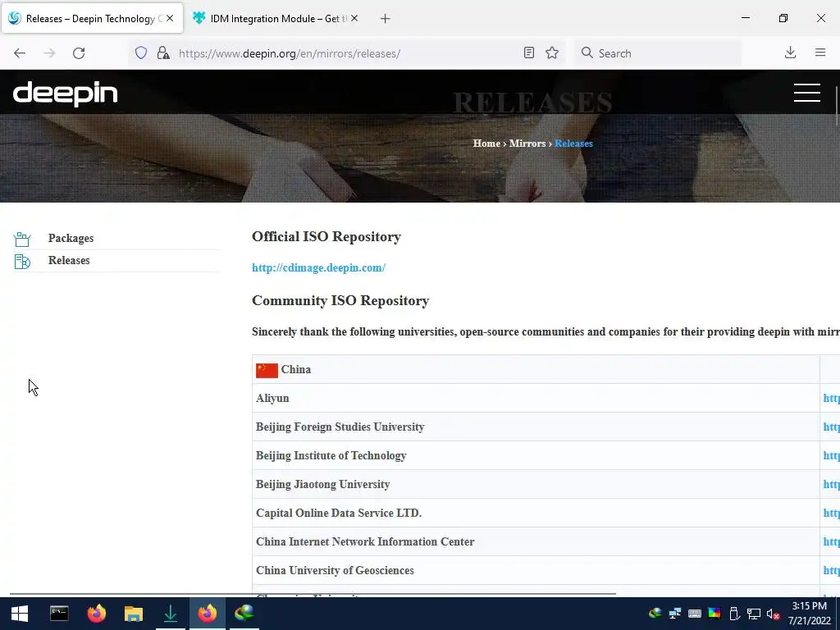The image size is (840, 630).
Task: Click the page horizontal scrollbar
Action: (313, 594)
